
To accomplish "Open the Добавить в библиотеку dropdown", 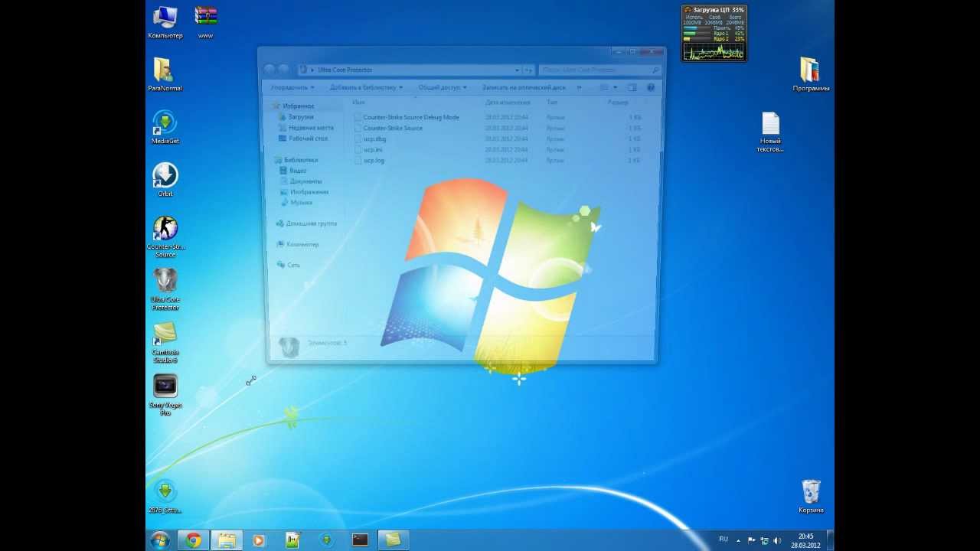I will tap(366, 87).
